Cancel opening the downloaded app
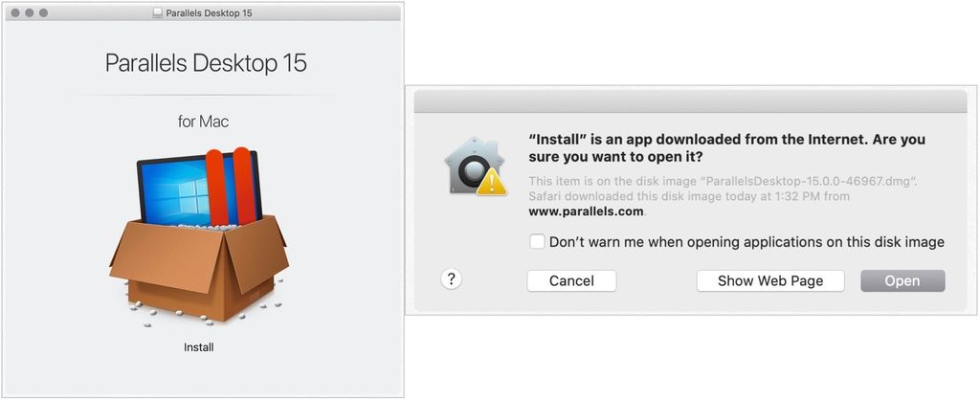The width and height of the screenshot is (980, 400). point(571,280)
